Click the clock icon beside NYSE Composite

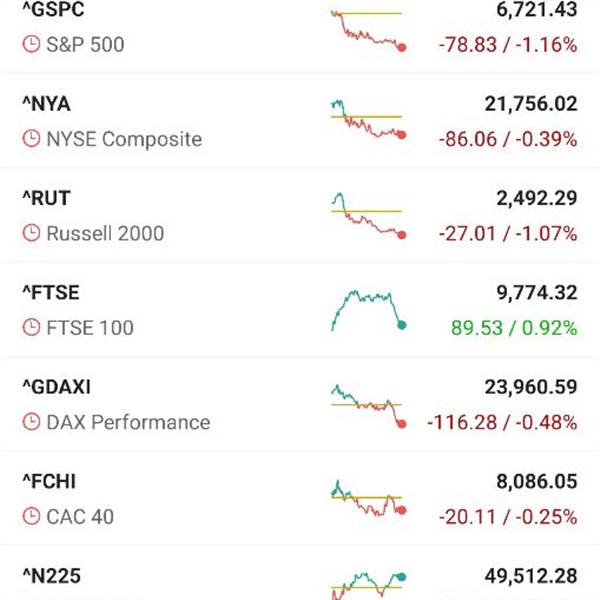[x=32, y=139]
